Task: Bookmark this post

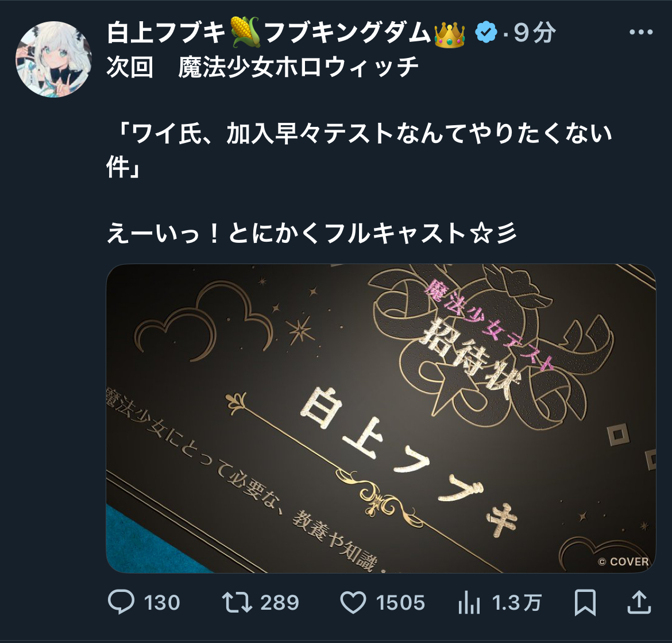Action: pyautogui.click(x=585, y=602)
